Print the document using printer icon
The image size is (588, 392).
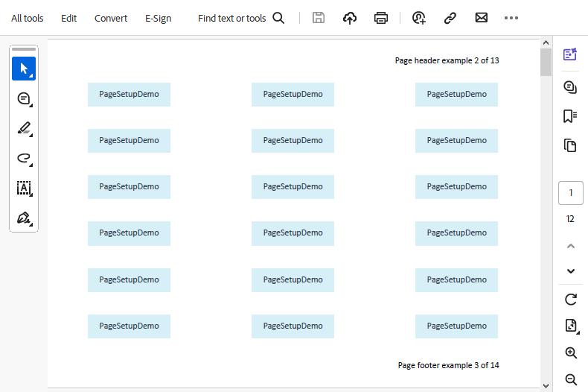(x=381, y=18)
